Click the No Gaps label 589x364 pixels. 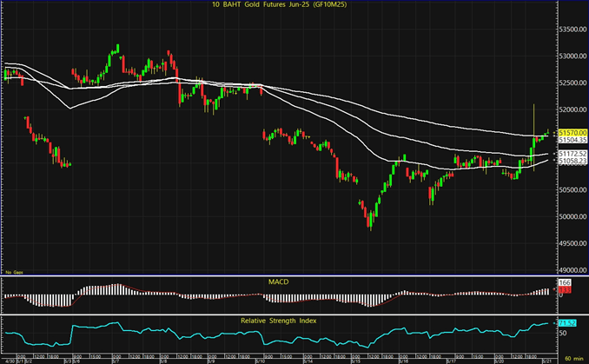12,272
